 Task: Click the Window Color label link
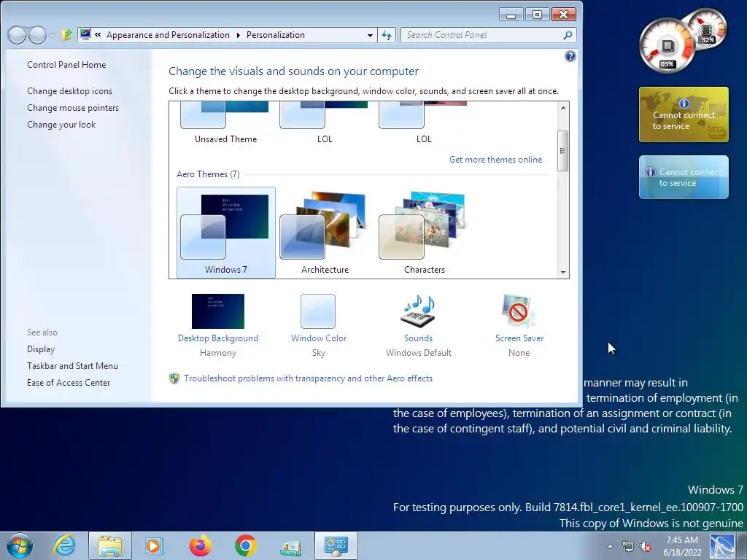coord(319,338)
